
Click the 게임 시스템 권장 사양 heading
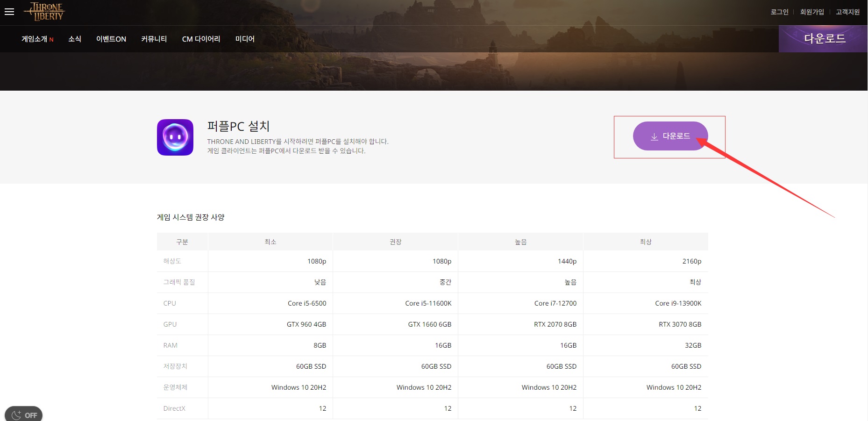pos(191,217)
